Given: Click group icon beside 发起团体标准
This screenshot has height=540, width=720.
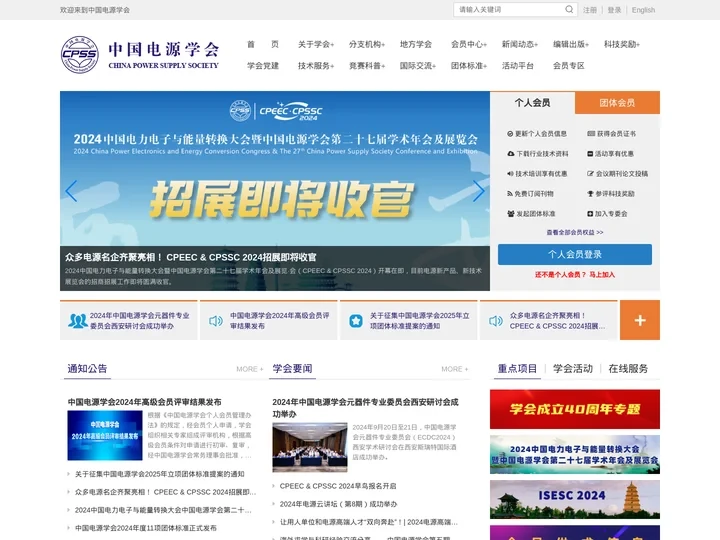Looking at the screenshot, I should [x=511, y=214].
